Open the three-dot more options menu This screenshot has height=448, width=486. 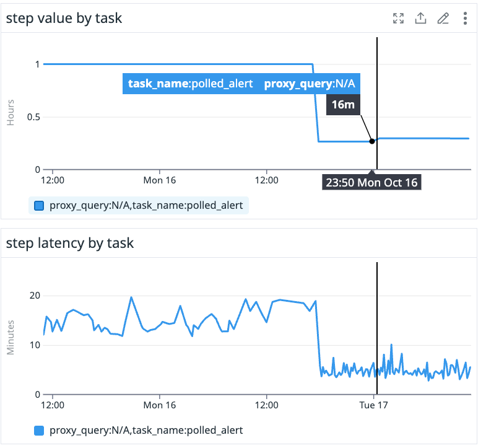pyautogui.click(x=465, y=19)
